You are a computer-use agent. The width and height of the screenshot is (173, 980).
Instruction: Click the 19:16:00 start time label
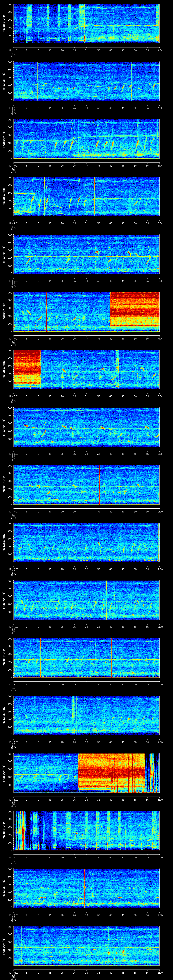(x=13, y=915)
